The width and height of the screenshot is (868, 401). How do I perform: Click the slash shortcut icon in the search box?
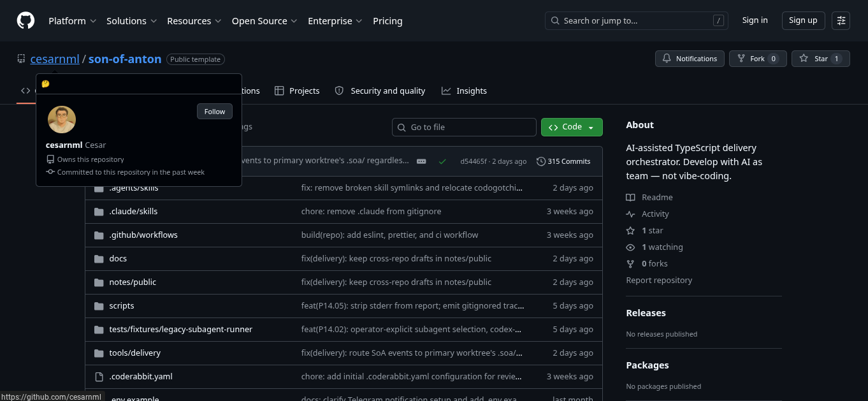(719, 20)
